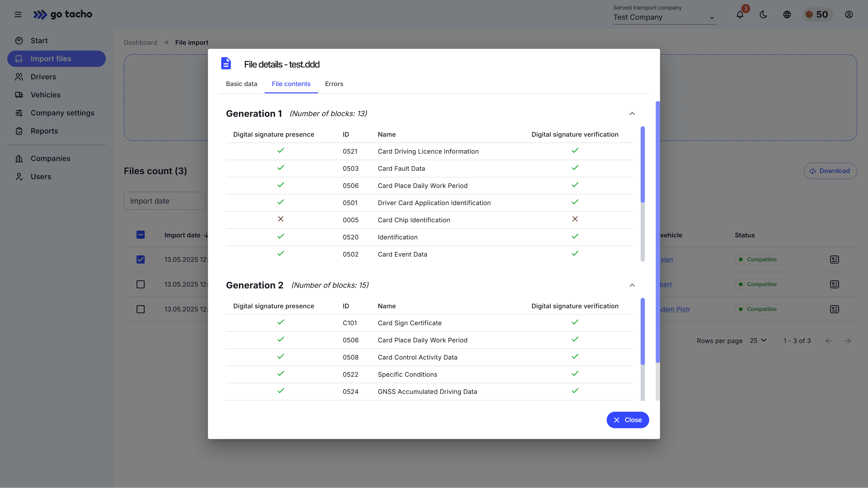
Task: Click the Users person icon
Action: click(x=19, y=177)
